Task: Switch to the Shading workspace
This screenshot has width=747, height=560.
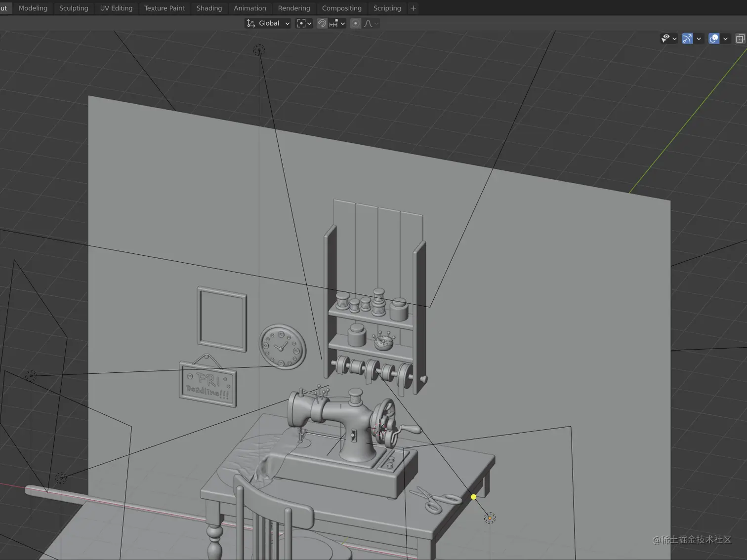Action: point(209,8)
